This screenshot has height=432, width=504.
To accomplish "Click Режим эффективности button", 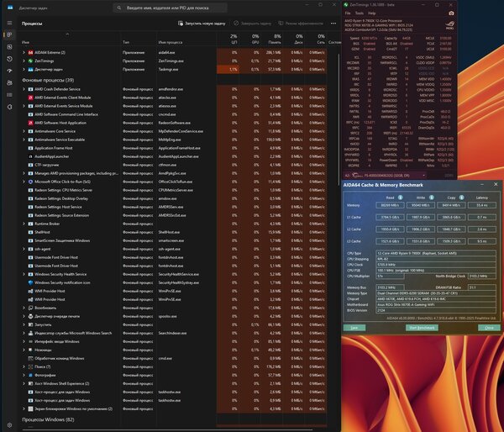I will point(301,24).
